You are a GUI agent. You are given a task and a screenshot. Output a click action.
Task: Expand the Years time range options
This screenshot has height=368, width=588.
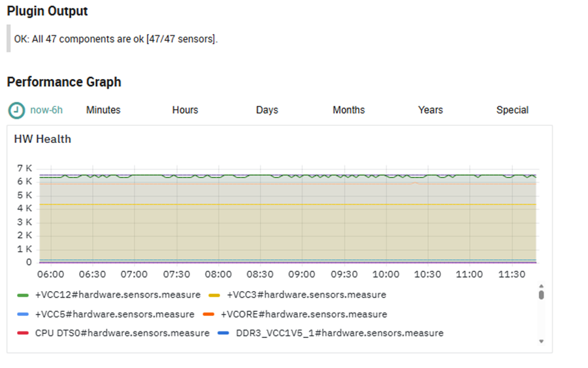[430, 110]
